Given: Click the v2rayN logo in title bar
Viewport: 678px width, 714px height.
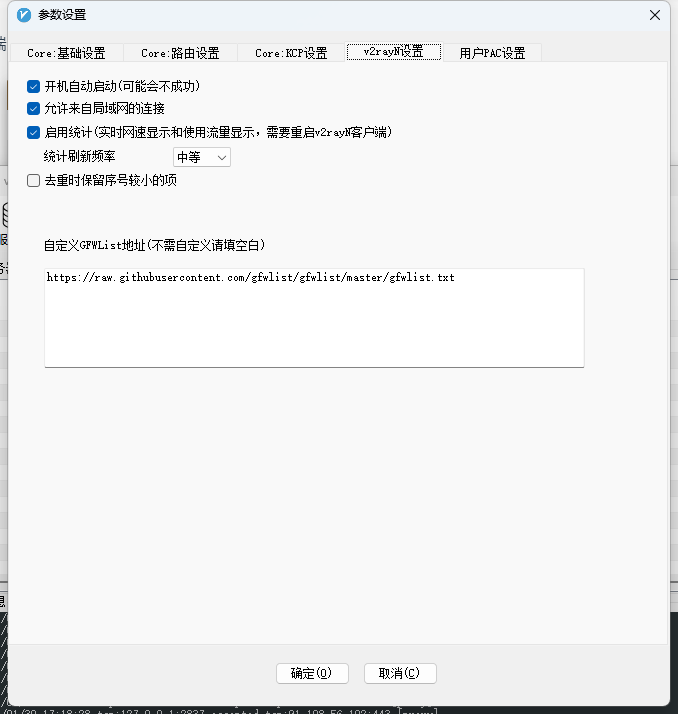Looking at the screenshot, I should tap(24, 15).
